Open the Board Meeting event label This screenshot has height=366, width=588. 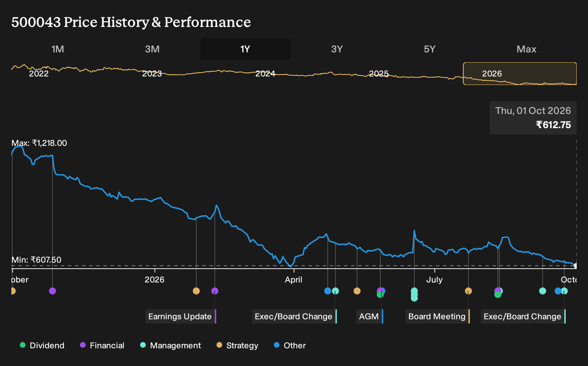tap(438, 316)
